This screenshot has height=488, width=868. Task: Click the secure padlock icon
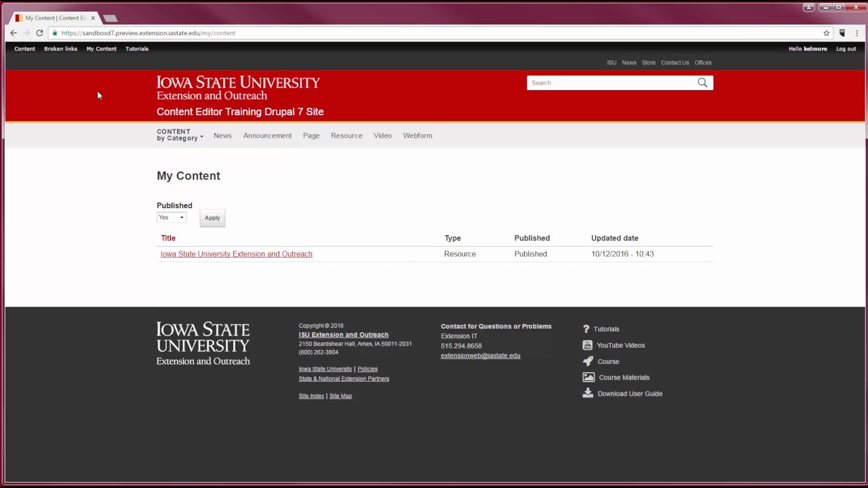pyautogui.click(x=54, y=33)
